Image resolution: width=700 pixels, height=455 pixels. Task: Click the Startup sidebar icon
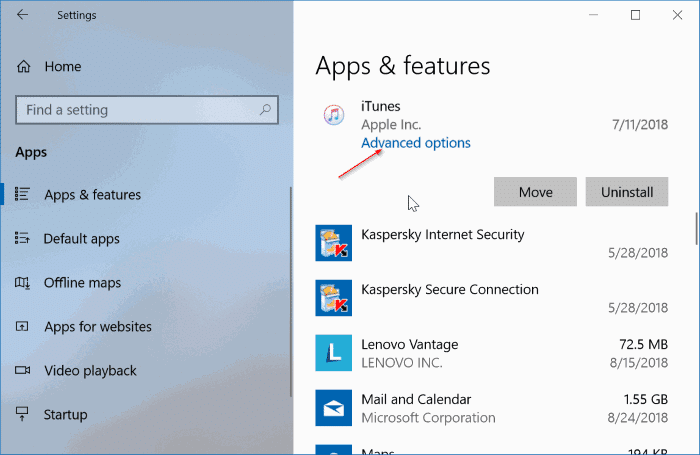[22, 414]
